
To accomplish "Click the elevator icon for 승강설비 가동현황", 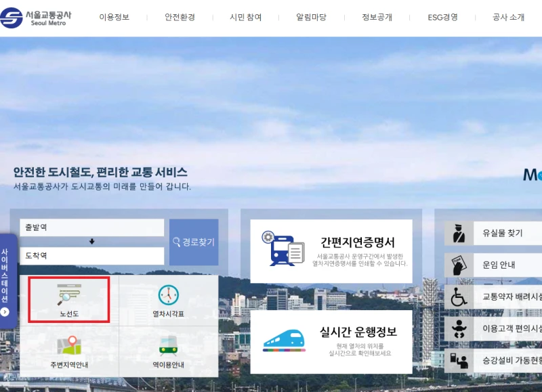I will (457, 361).
